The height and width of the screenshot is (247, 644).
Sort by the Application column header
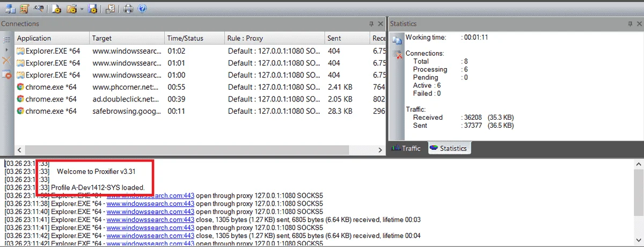click(x=52, y=38)
